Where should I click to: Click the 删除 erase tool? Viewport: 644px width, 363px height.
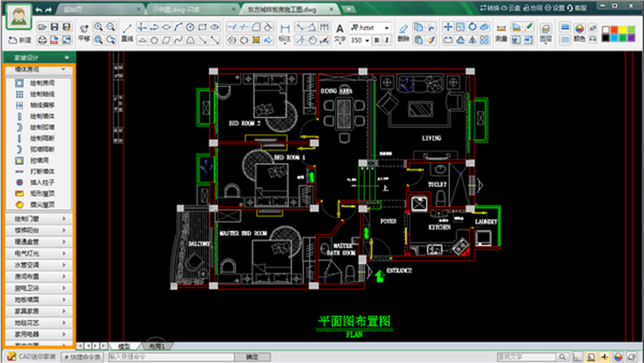(x=404, y=33)
